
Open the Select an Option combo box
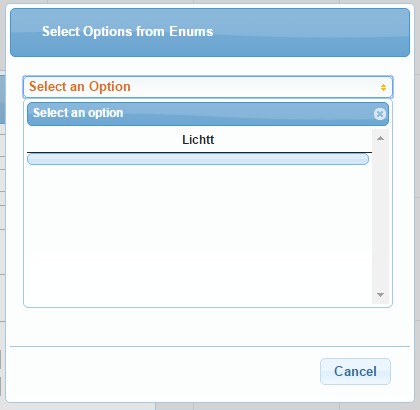click(x=208, y=87)
